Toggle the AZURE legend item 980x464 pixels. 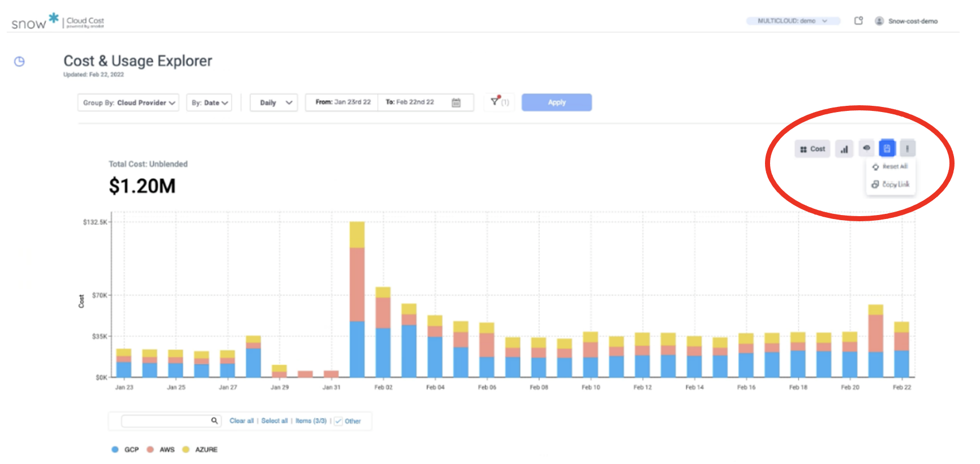pos(200,449)
